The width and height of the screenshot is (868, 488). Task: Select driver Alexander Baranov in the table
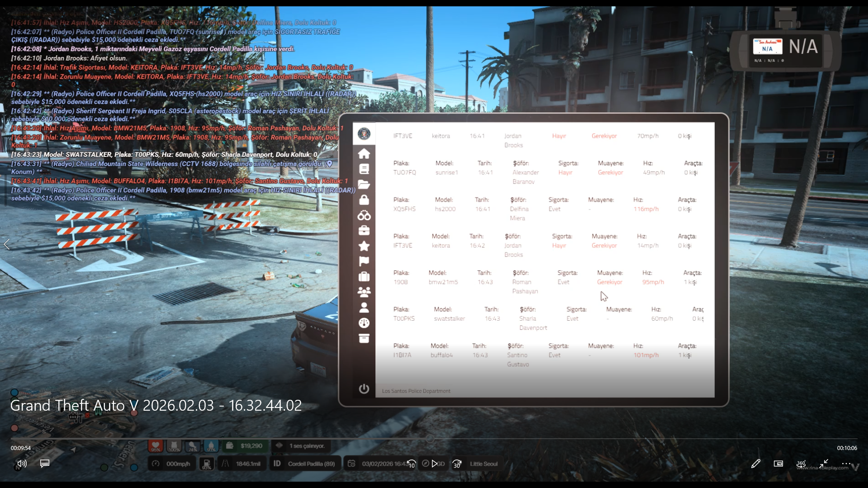click(526, 177)
